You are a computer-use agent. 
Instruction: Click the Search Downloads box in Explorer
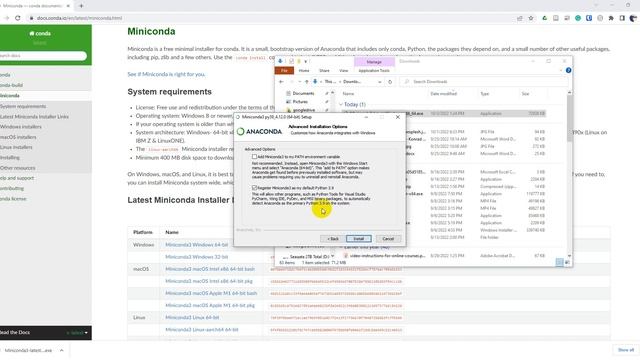point(484,82)
